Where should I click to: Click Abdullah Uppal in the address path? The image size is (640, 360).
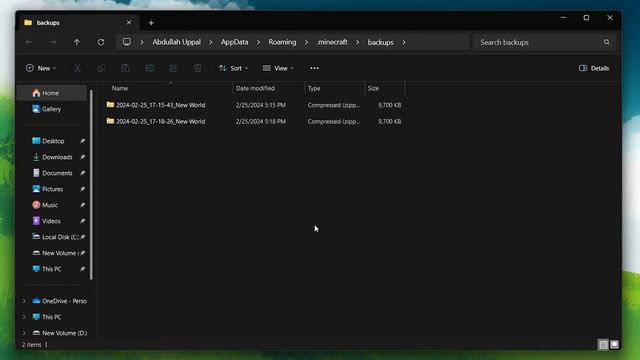pos(176,42)
